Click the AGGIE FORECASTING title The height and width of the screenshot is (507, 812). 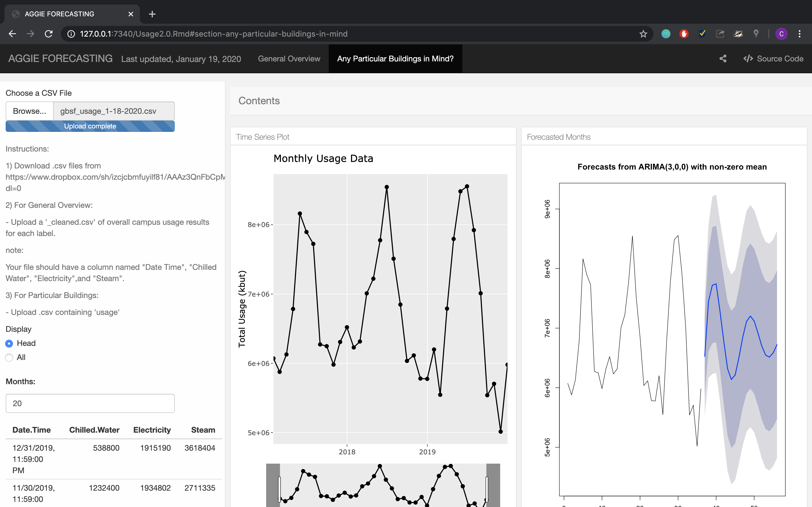[x=60, y=59]
